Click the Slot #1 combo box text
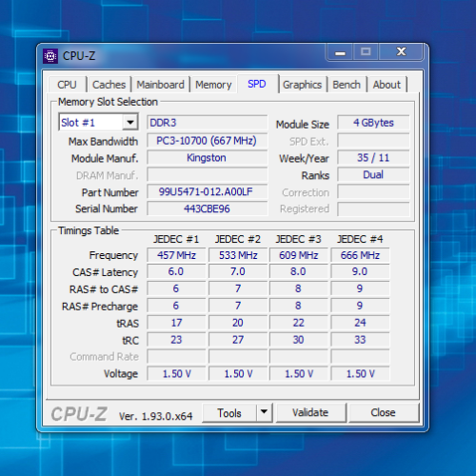Image resolution: width=476 pixels, height=476 pixels. [78, 123]
